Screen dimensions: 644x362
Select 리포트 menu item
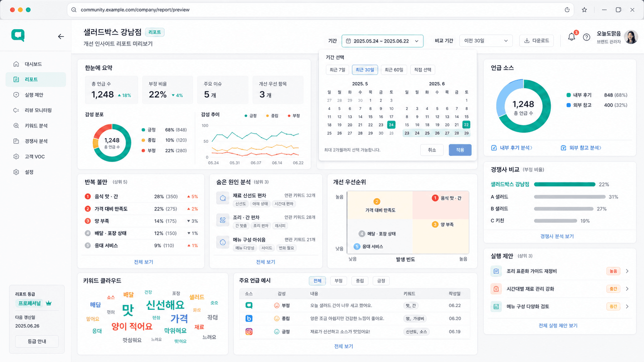pyautogui.click(x=36, y=79)
